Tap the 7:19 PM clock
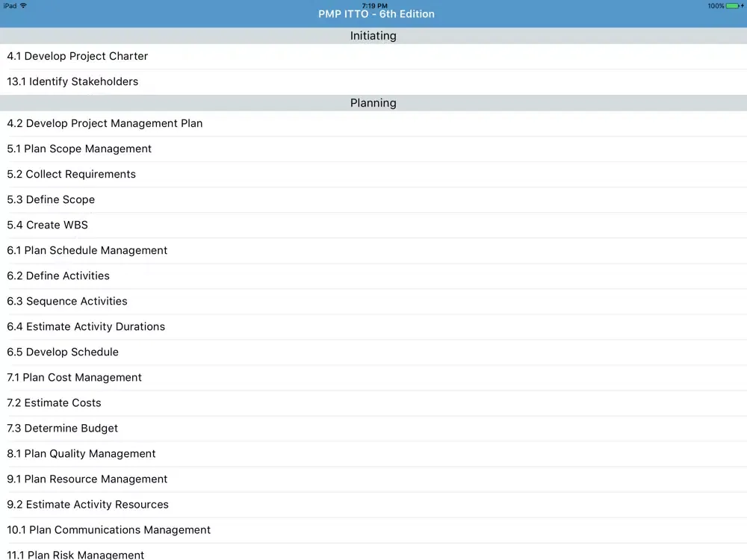Image resolution: width=747 pixels, height=560 pixels. click(x=374, y=6)
